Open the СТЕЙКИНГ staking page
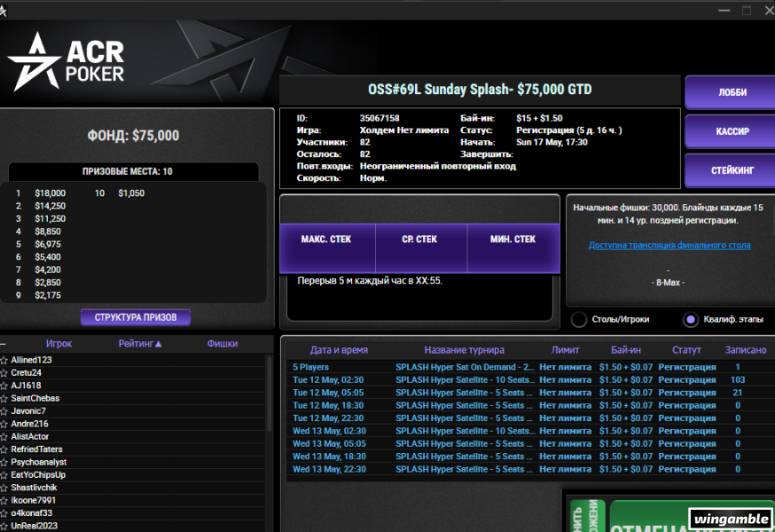The width and height of the screenshot is (775, 532). [x=731, y=170]
